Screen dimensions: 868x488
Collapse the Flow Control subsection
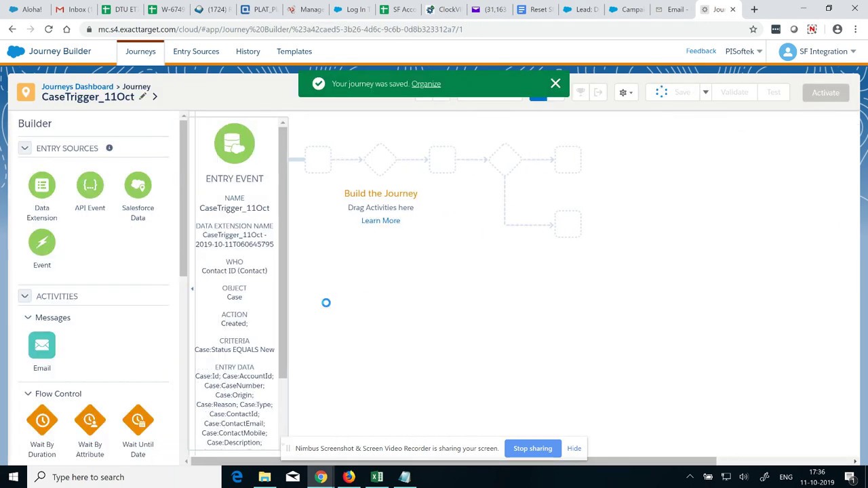[x=28, y=393]
